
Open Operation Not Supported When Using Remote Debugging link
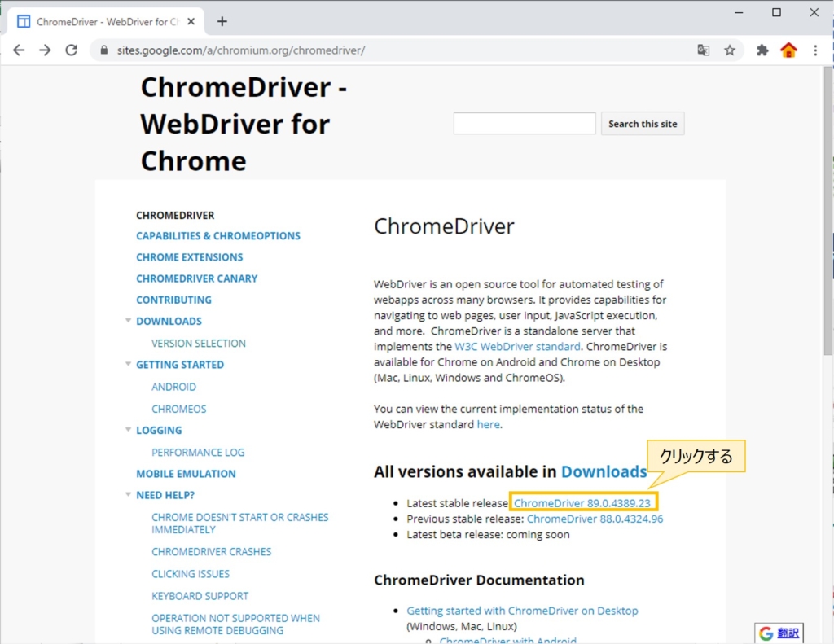[235, 624]
